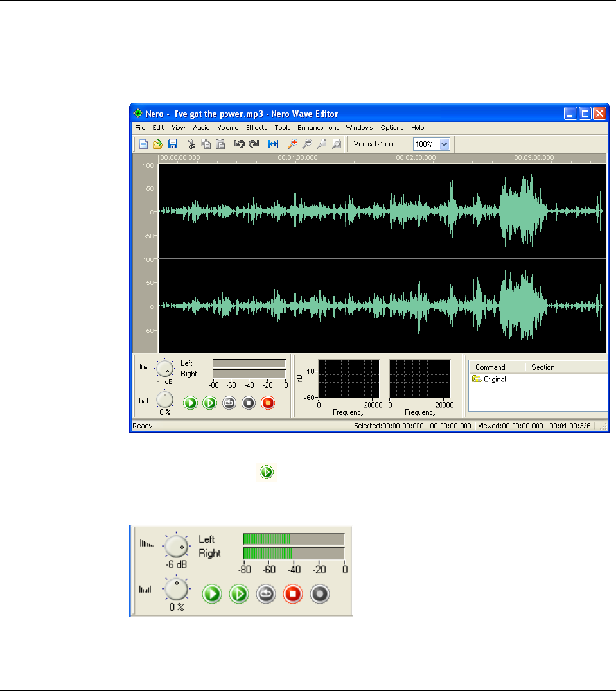This screenshot has height=691, width=616.
Task: Open the Vertical Zoom 100% dropdown
Action: (444, 144)
